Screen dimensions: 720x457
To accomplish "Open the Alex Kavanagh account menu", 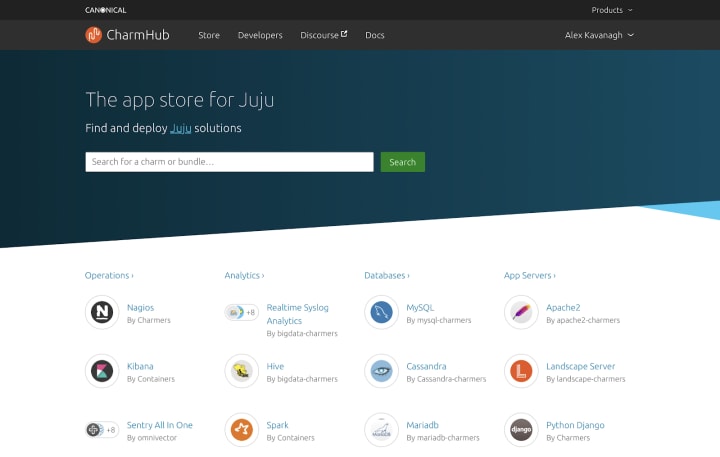I will point(599,35).
